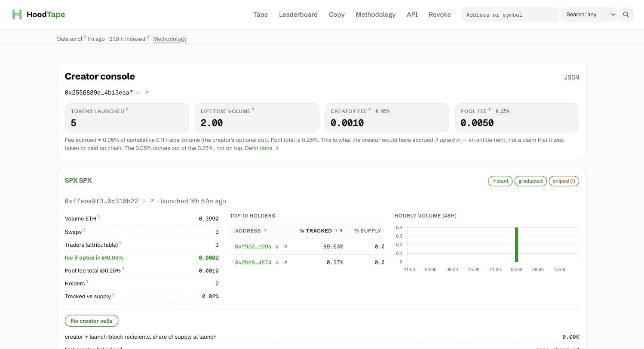Click the JSON link
644x349 pixels.
click(571, 77)
